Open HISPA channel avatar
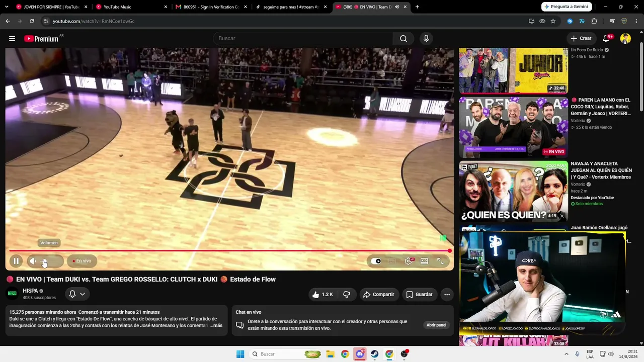Screen dimensions: 644x362 tap(12, 294)
